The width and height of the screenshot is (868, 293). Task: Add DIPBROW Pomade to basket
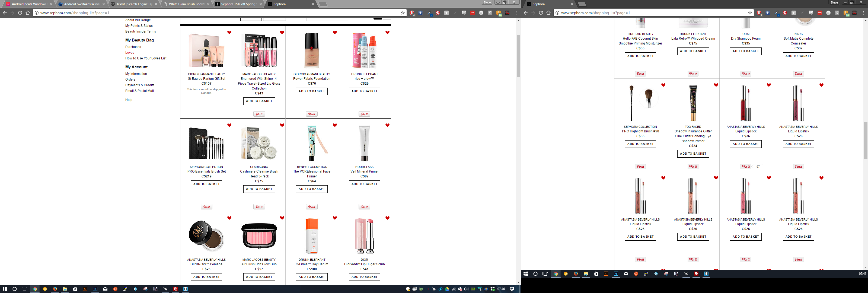(x=206, y=277)
